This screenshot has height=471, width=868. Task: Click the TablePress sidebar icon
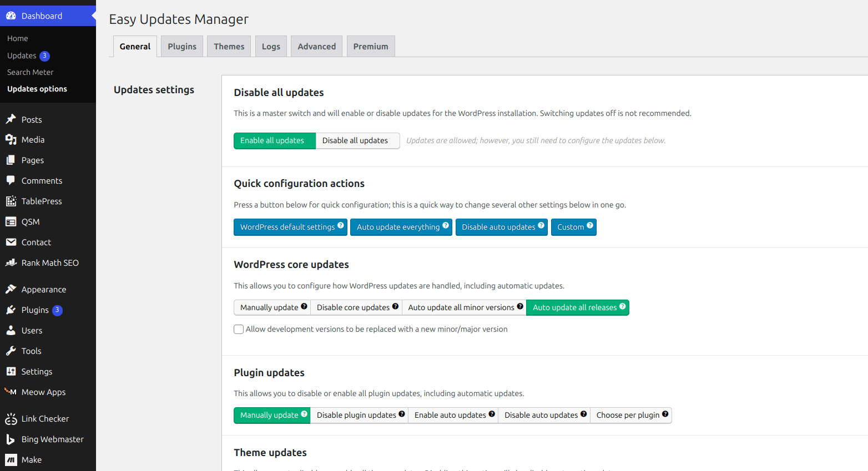pos(11,201)
